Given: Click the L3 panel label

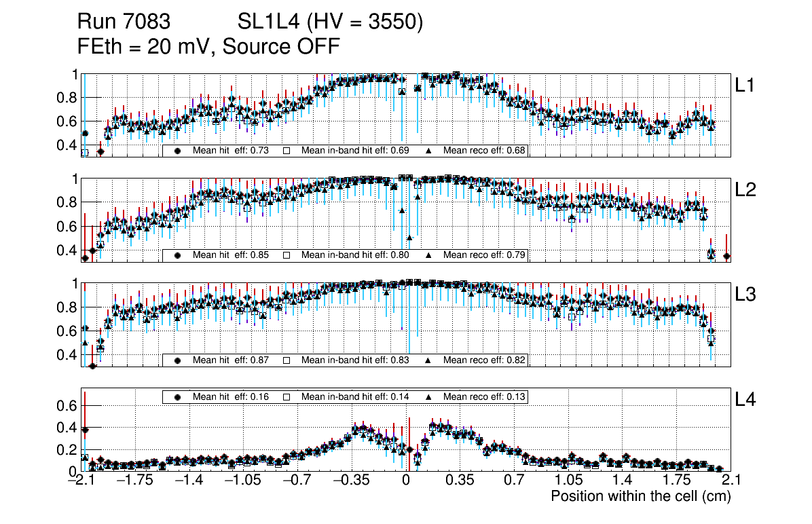Looking at the screenshot, I should tap(745, 295).
